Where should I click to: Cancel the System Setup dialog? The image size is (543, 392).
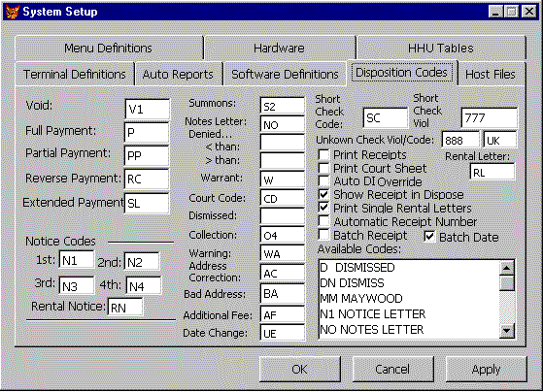pos(392,369)
